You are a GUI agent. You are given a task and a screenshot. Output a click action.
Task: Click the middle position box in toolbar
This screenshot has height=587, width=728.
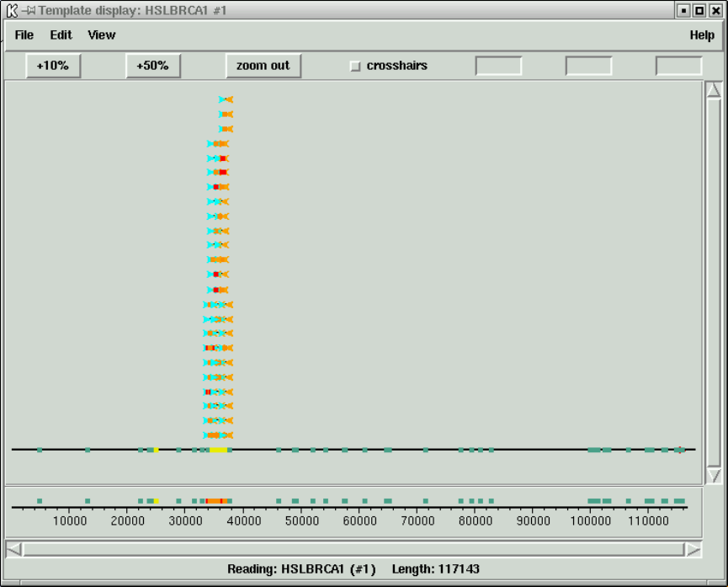tap(589, 66)
